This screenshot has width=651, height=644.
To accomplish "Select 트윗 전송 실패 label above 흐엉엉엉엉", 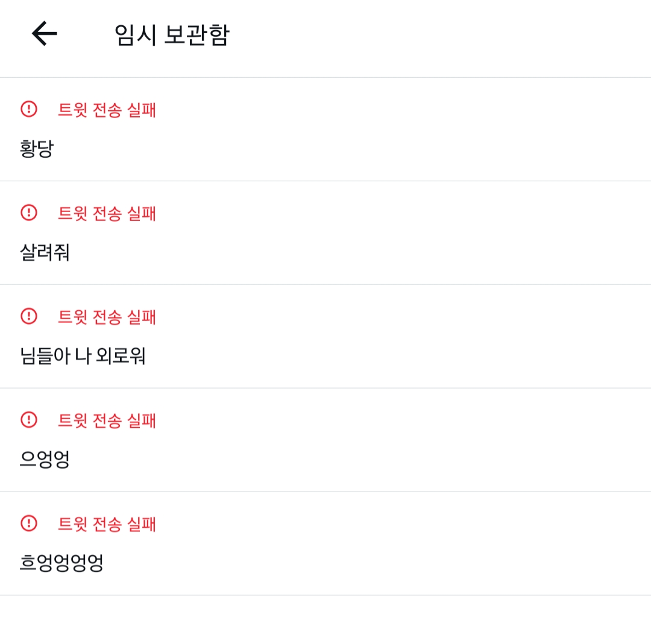I will (107, 524).
